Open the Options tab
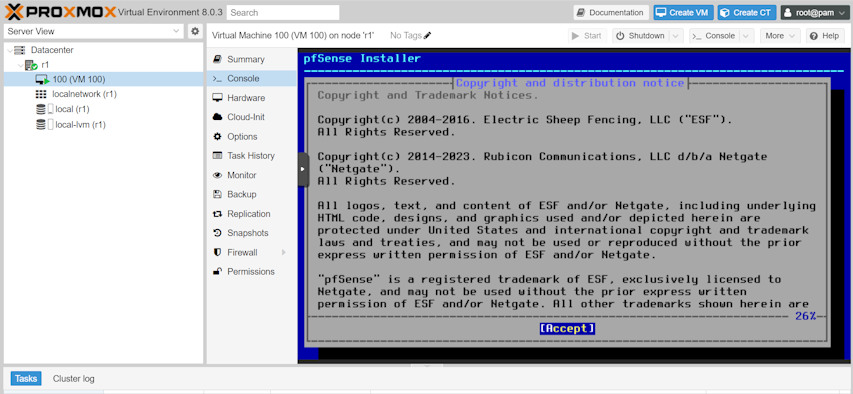This screenshot has height=394, width=853. [x=251, y=137]
